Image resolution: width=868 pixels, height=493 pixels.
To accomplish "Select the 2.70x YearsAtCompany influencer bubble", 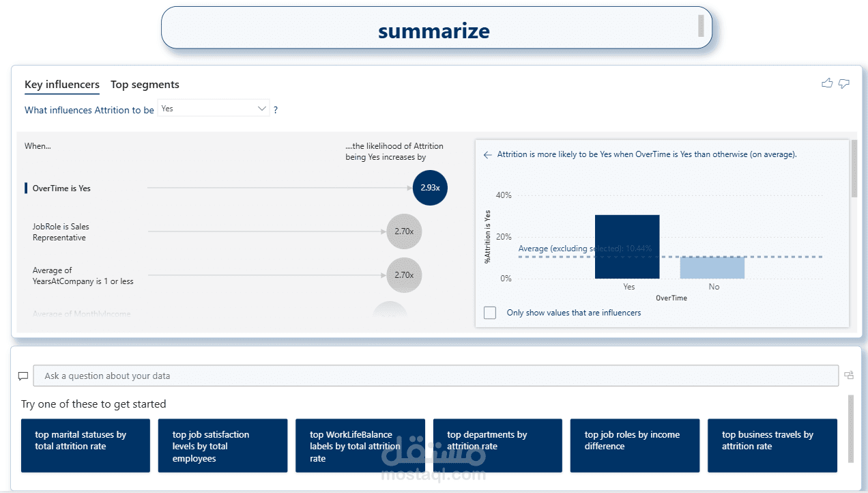I will (x=404, y=275).
